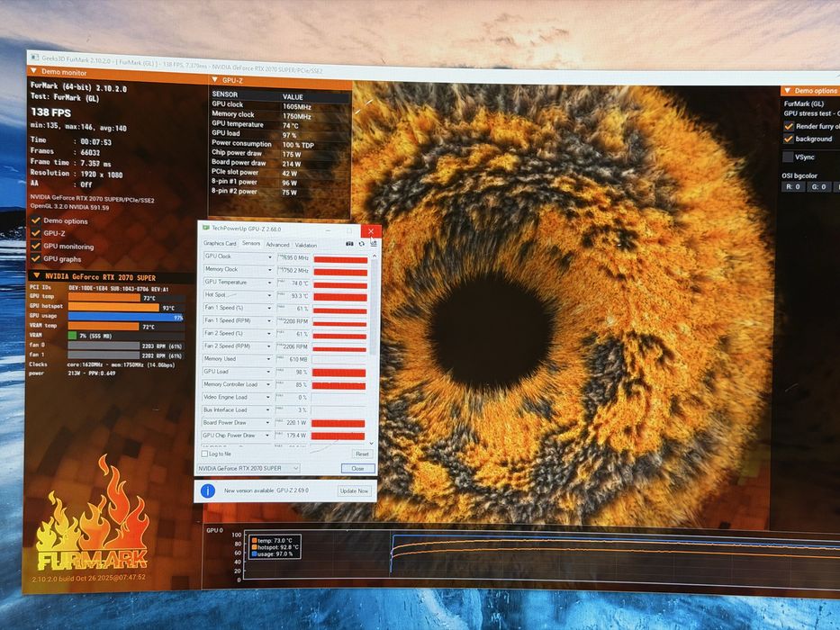
Task: Click the GPU-Z title bar app icon
Action: (x=205, y=229)
